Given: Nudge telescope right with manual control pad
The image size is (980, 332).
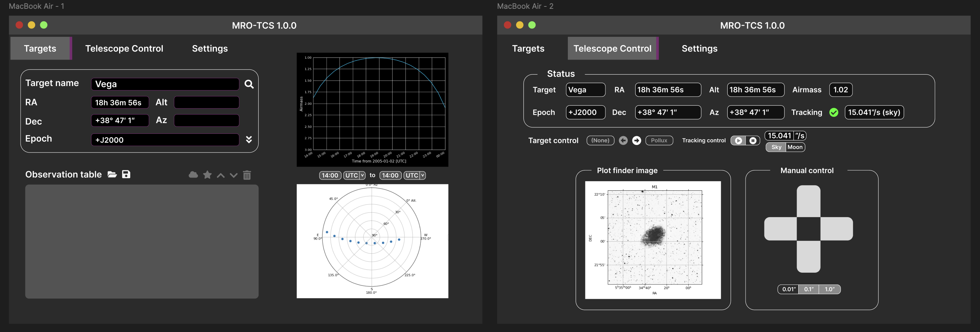Looking at the screenshot, I should [837, 229].
